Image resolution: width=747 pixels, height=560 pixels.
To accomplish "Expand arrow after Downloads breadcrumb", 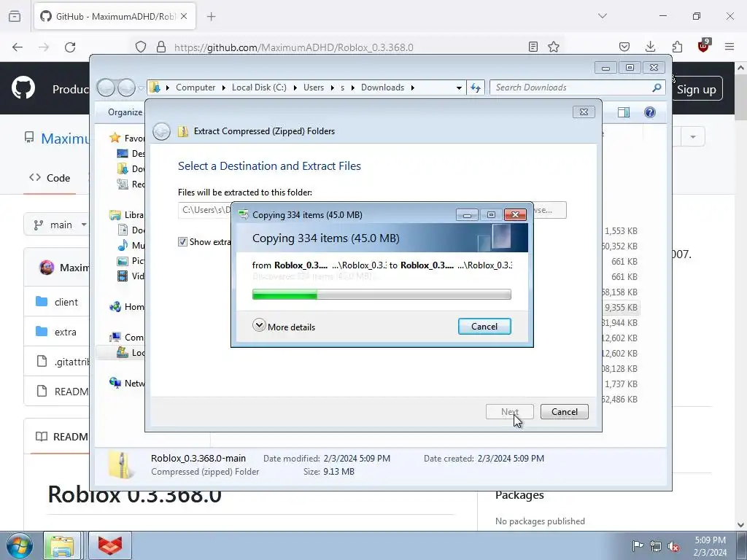I will [x=413, y=87].
